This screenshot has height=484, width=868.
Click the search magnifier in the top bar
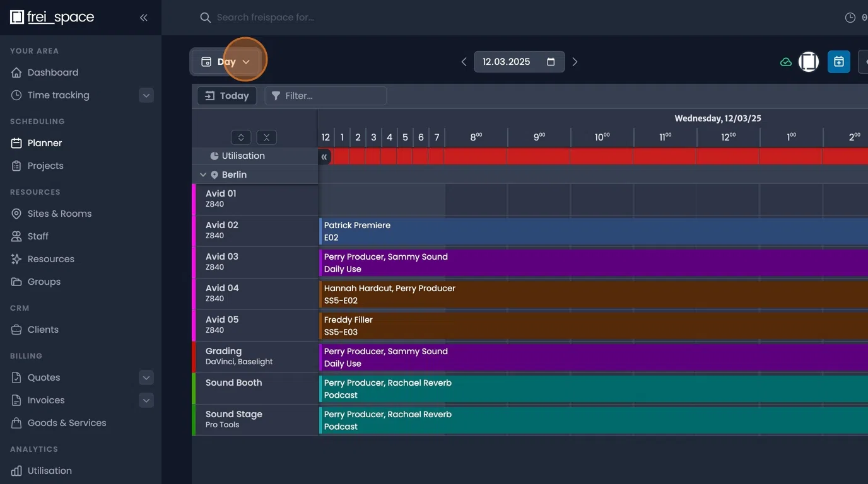click(205, 17)
